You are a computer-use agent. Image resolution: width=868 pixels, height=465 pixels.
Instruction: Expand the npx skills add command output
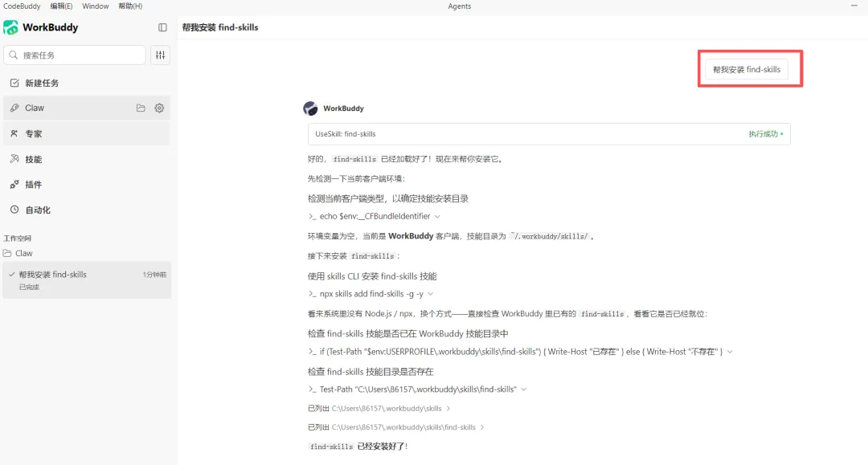[x=431, y=294]
